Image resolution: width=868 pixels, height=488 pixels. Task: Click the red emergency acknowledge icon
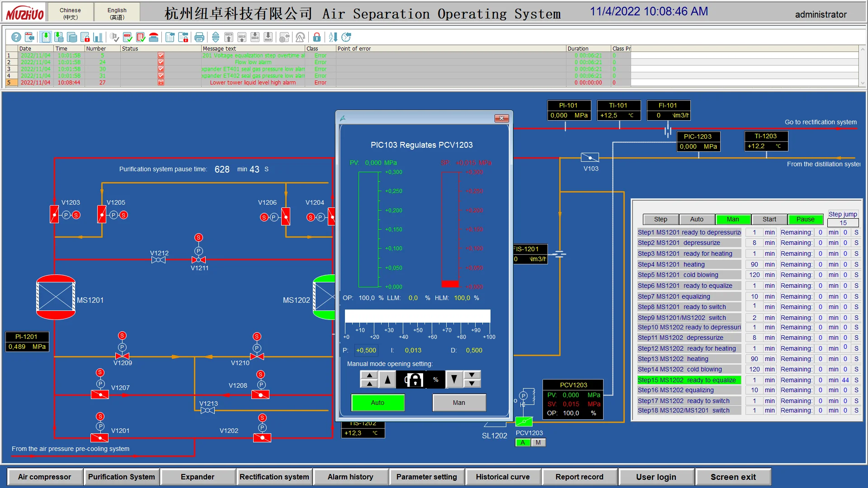(x=154, y=37)
